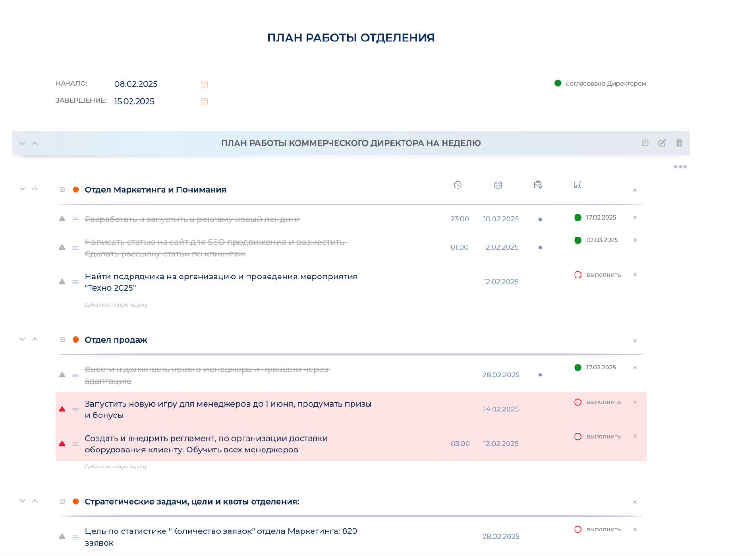Click the red alert triangle on 'Запустить новую игру' task
Image resolution: width=756 pixels, height=556 pixels.
[62, 409]
